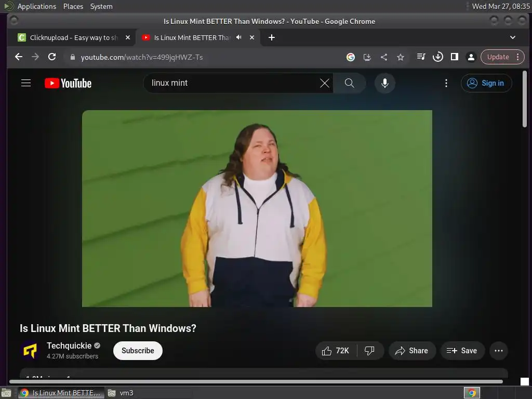Open Chrome downloads icon
532x399 pixels.
(437, 57)
